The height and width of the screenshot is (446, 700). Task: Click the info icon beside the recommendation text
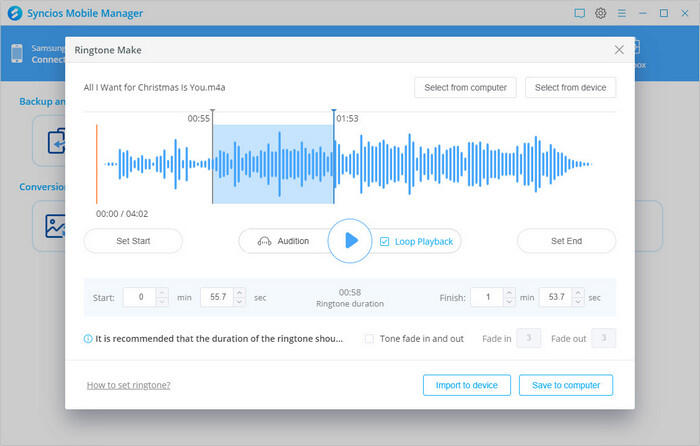coord(88,339)
